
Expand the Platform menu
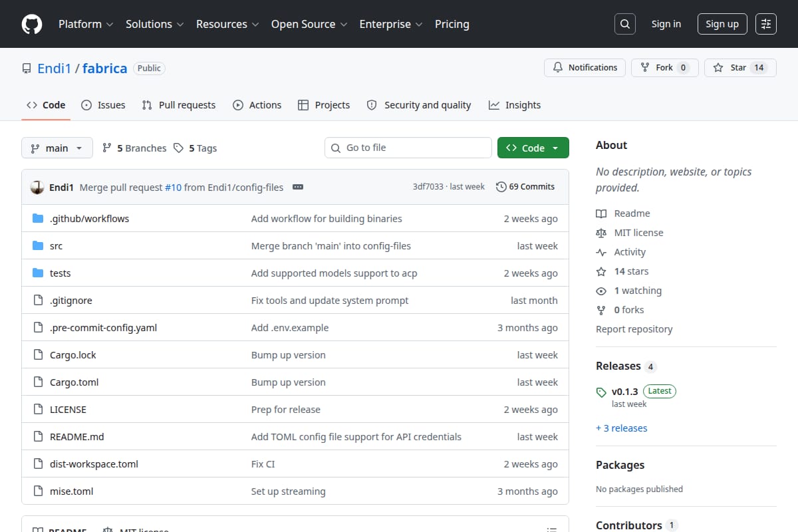tap(86, 24)
